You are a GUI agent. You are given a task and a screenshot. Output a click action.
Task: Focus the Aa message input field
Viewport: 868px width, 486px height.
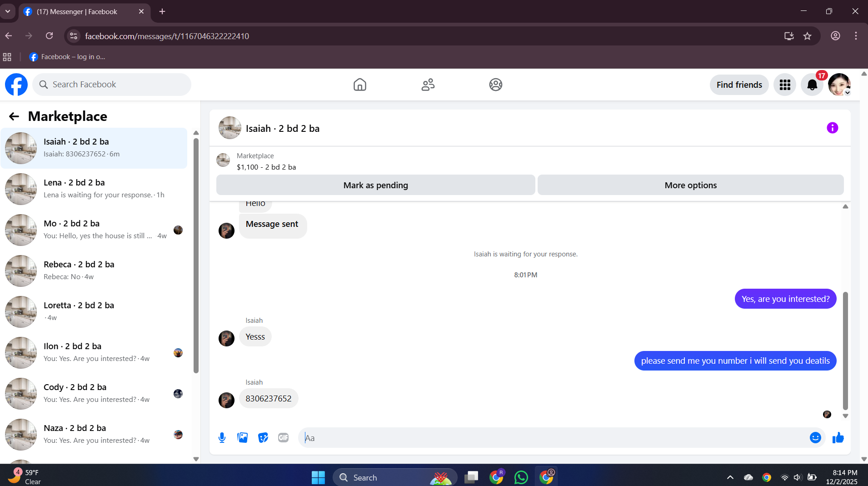tap(554, 438)
